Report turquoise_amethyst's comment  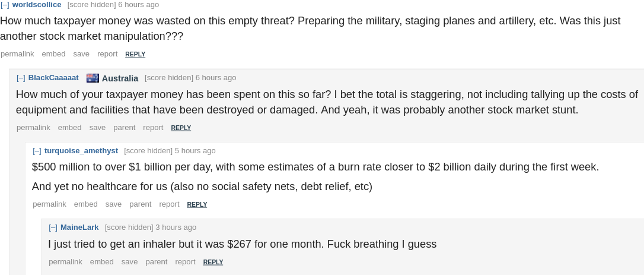pos(169,204)
